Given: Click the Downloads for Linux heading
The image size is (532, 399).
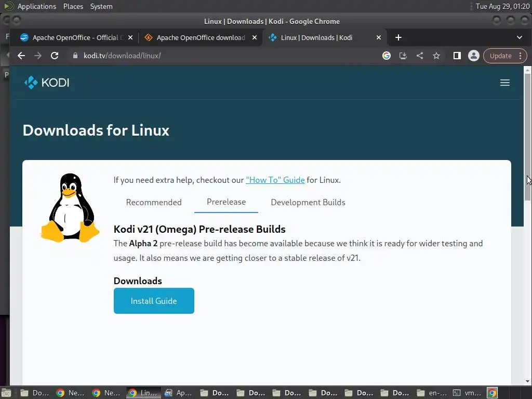Looking at the screenshot, I should tap(96, 130).
